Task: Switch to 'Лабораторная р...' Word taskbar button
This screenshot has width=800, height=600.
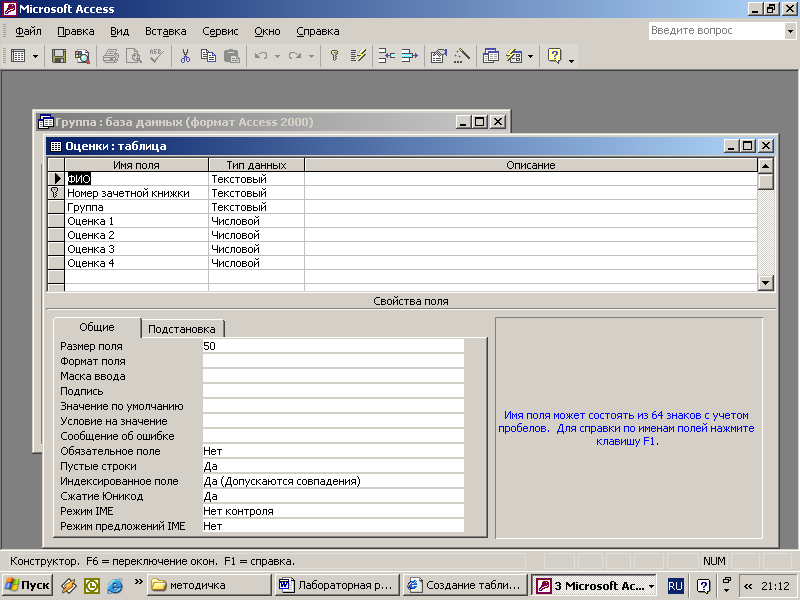Action: tap(337, 585)
